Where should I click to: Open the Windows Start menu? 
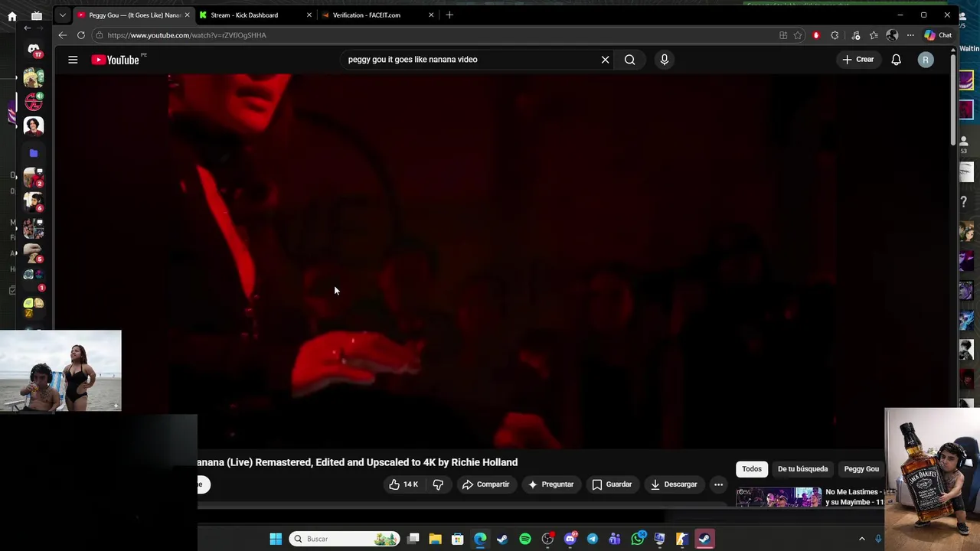276,539
